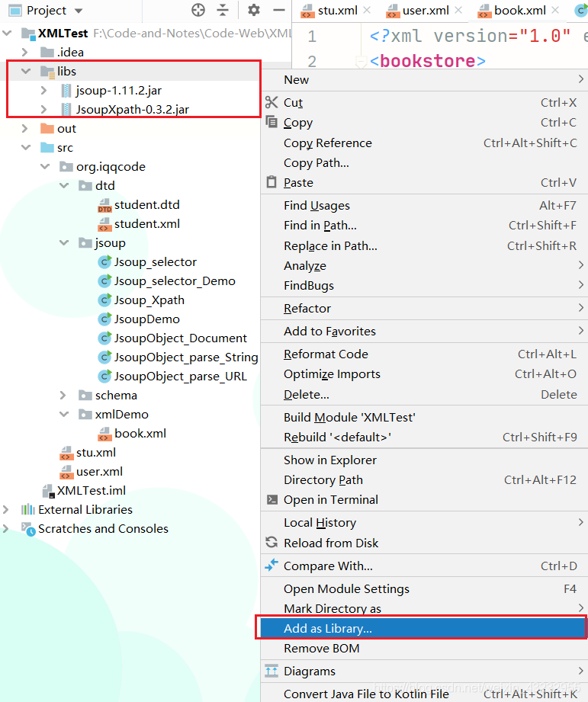Click the External Libraries icon
Viewport: 588px width, 702px height.
[27, 509]
